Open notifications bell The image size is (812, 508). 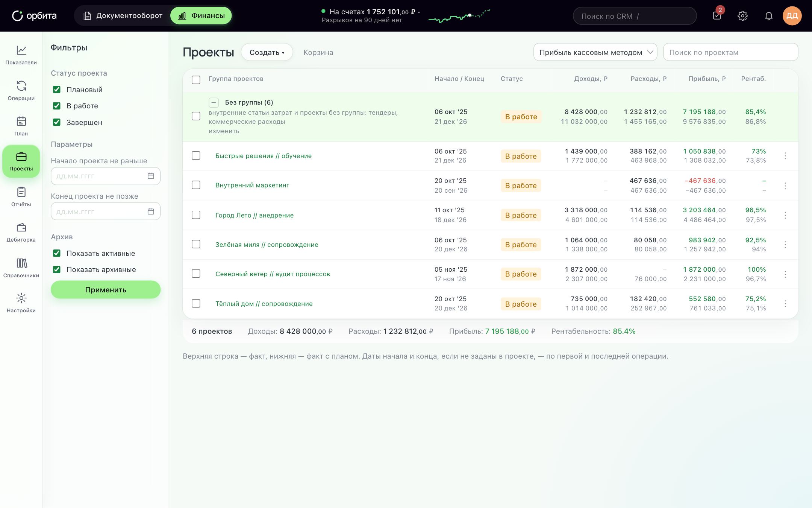point(769,16)
